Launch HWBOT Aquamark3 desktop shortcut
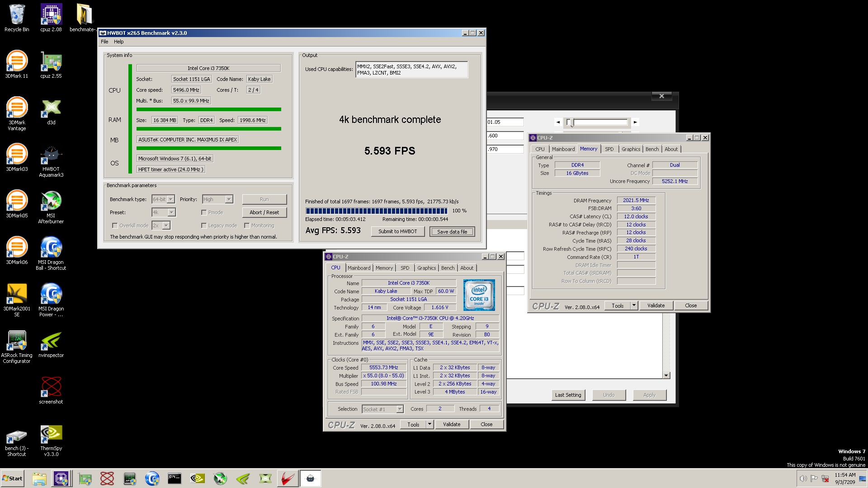Image resolution: width=868 pixels, height=488 pixels. tap(51, 161)
